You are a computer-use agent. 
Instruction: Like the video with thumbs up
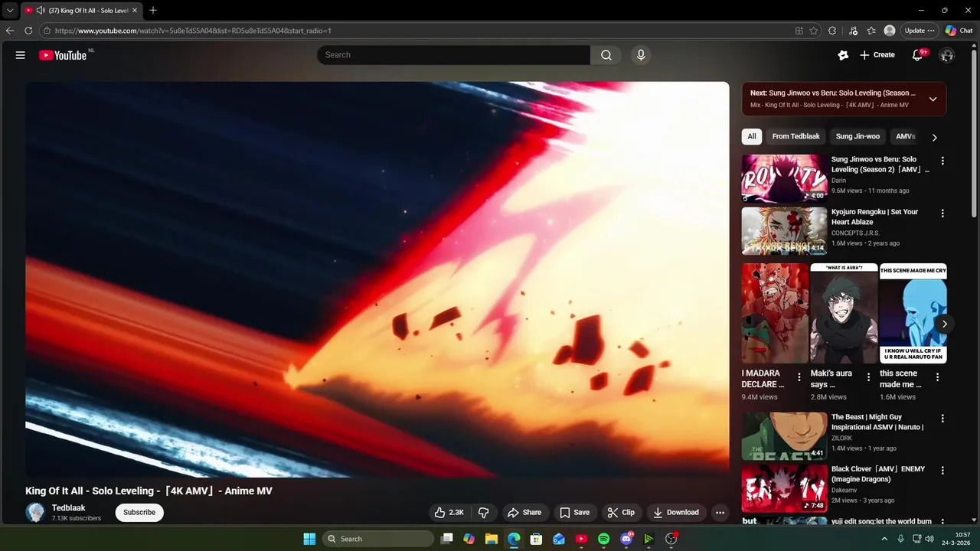449,513
